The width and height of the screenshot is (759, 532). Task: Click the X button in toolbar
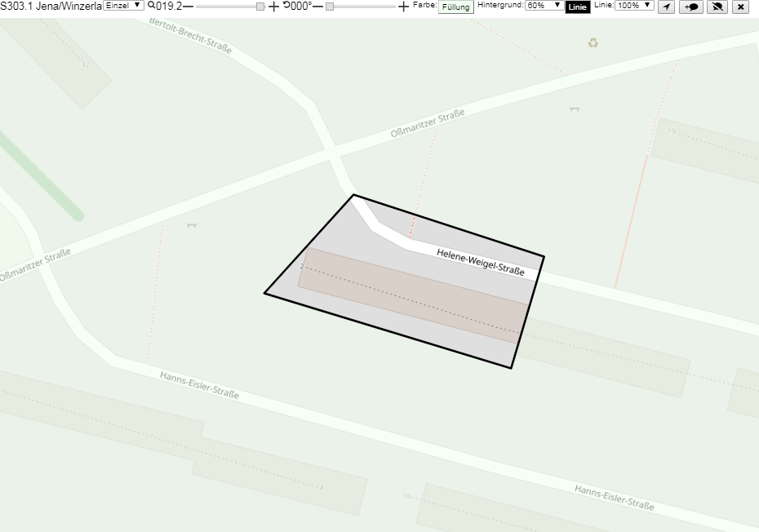click(740, 7)
